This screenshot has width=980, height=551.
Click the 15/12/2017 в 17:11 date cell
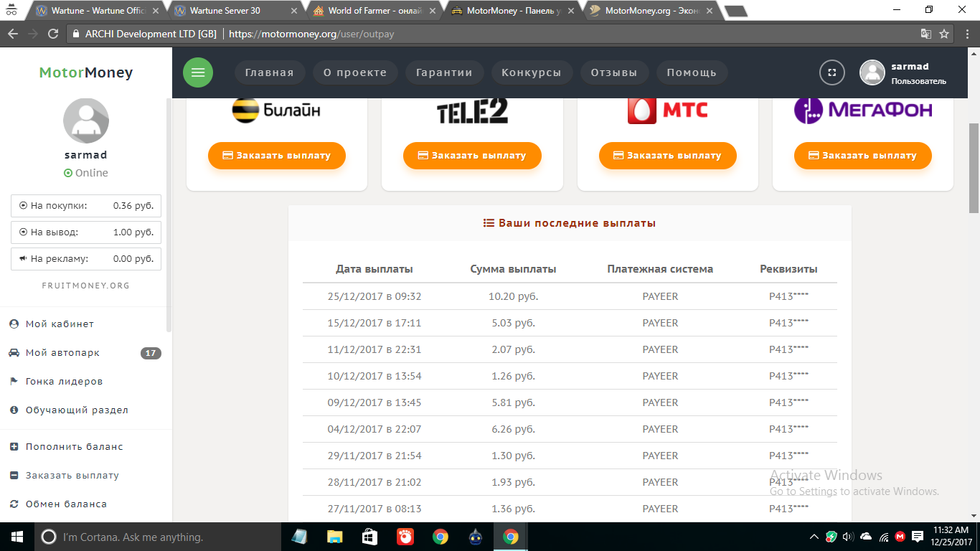[x=374, y=323]
